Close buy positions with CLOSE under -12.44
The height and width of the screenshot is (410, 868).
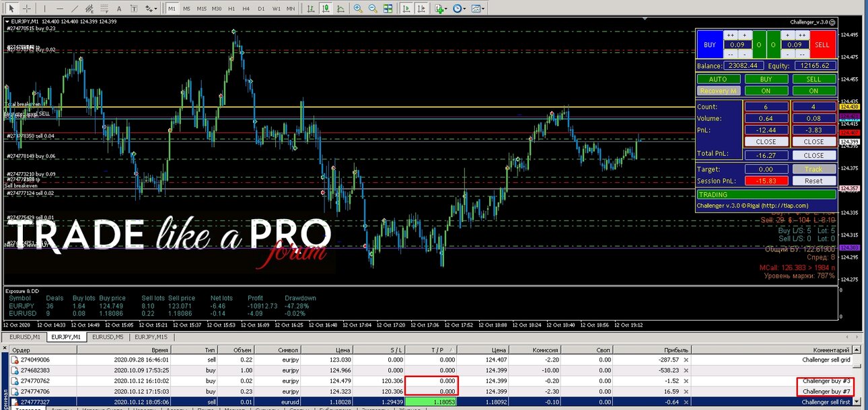coord(766,142)
